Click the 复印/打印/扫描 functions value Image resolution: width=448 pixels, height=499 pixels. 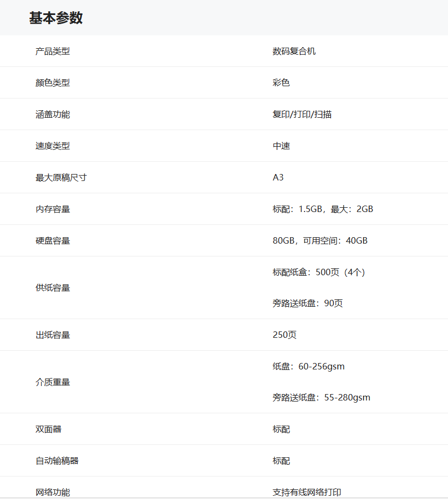pos(302,115)
